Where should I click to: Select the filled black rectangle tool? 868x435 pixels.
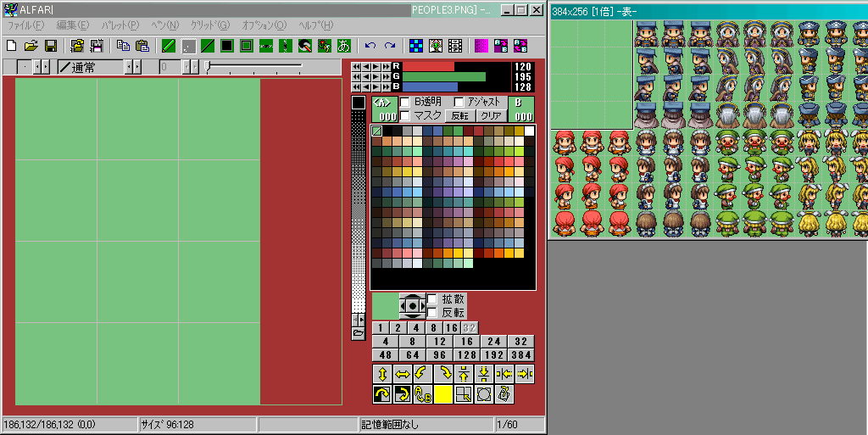(227, 46)
